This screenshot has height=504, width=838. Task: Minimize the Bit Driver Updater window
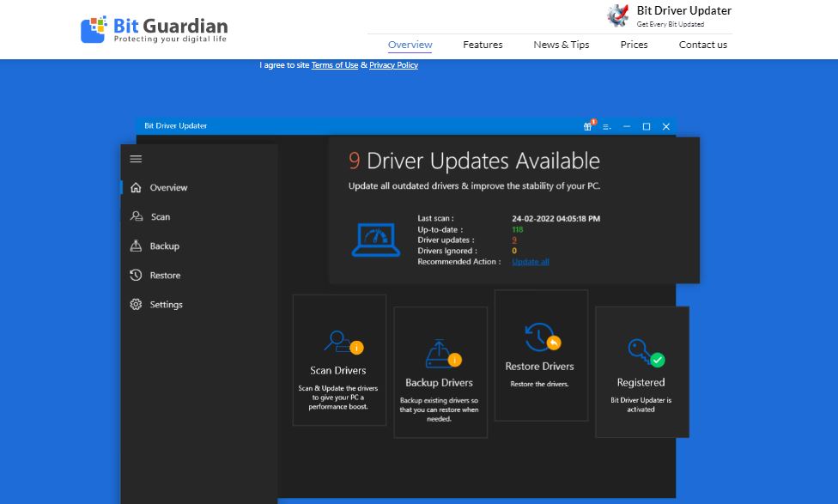pyautogui.click(x=627, y=127)
